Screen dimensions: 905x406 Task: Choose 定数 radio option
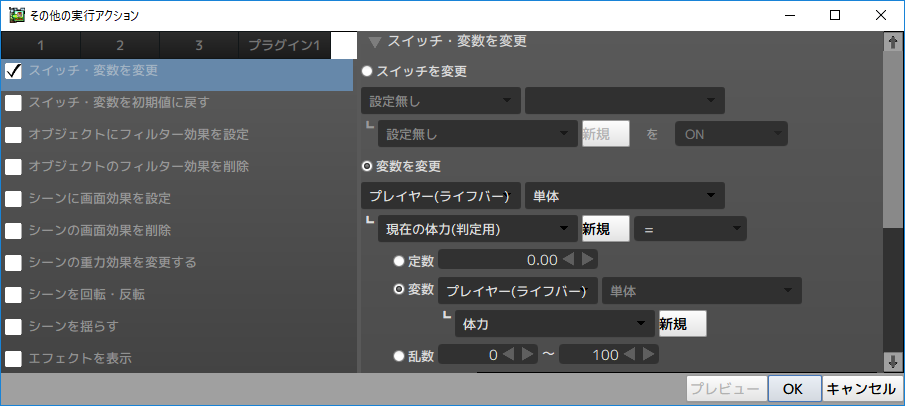pyautogui.click(x=399, y=261)
